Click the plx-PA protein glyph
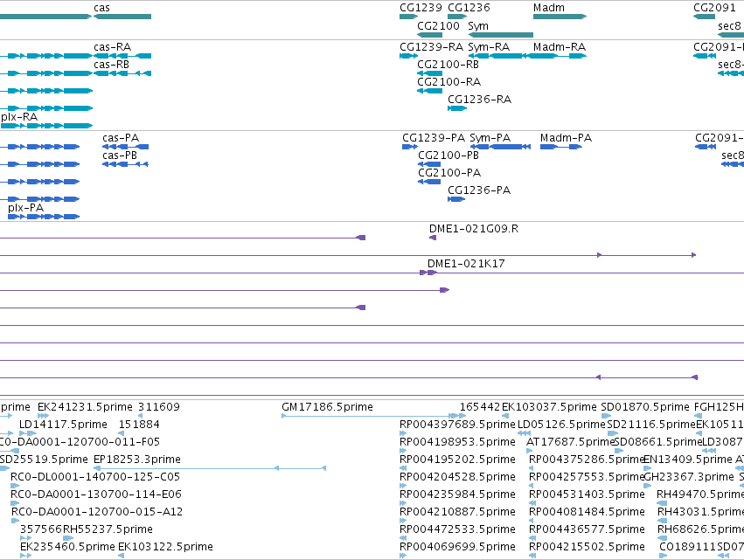Image resolution: width=744 pixels, height=560 pixels. 44,217
